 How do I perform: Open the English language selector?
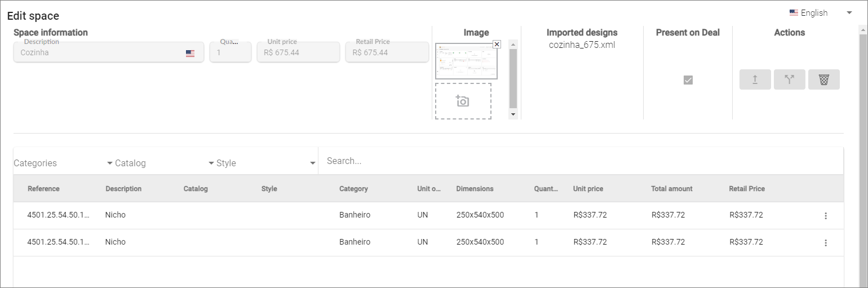pyautogui.click(x=820, y=13)
